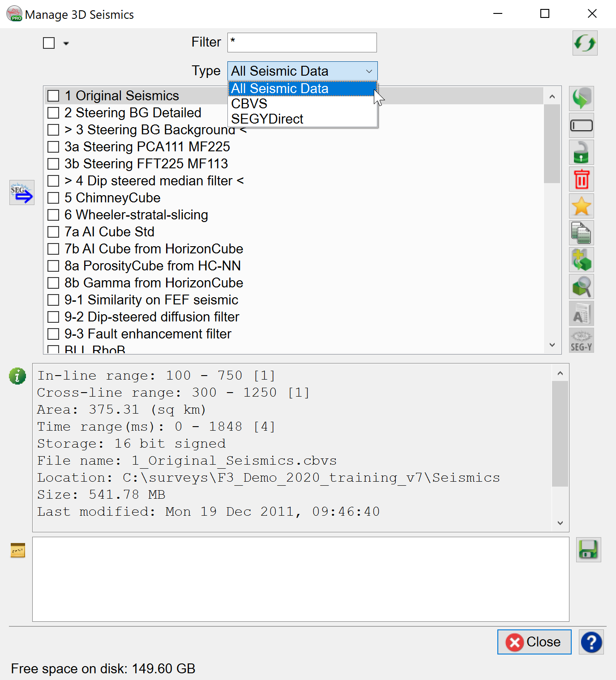
Task: Click the red trash delete icon
Action: (x=581, y=180)
